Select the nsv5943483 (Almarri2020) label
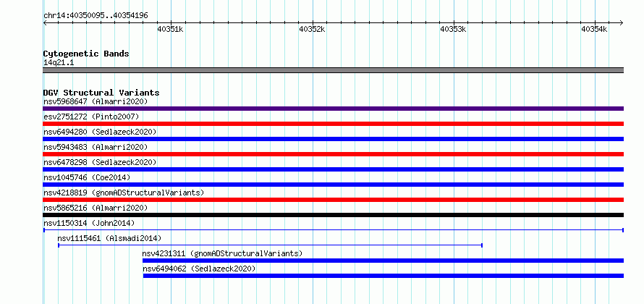Screen dimensions: 644x304 coord(96,147)
